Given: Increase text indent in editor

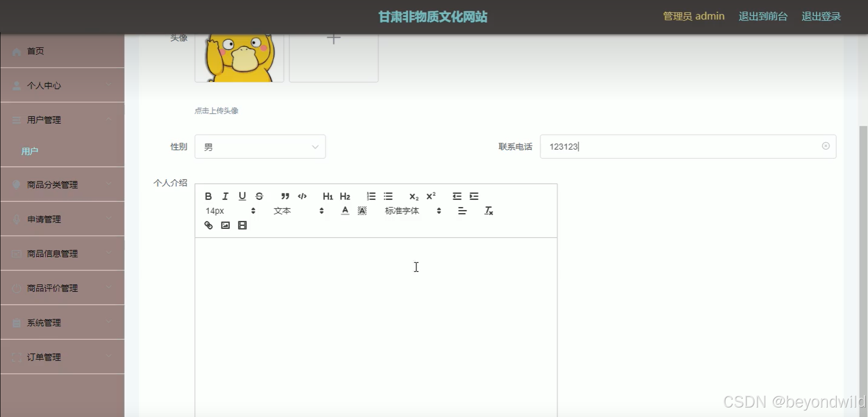Looking at the screenshot, I should click(474, 196).
